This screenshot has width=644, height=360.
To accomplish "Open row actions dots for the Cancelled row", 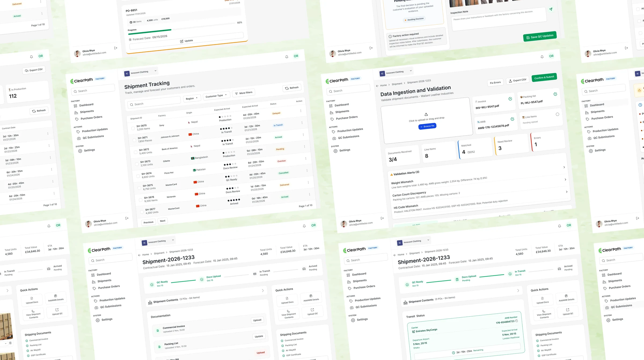I will [x=307, y=170].
